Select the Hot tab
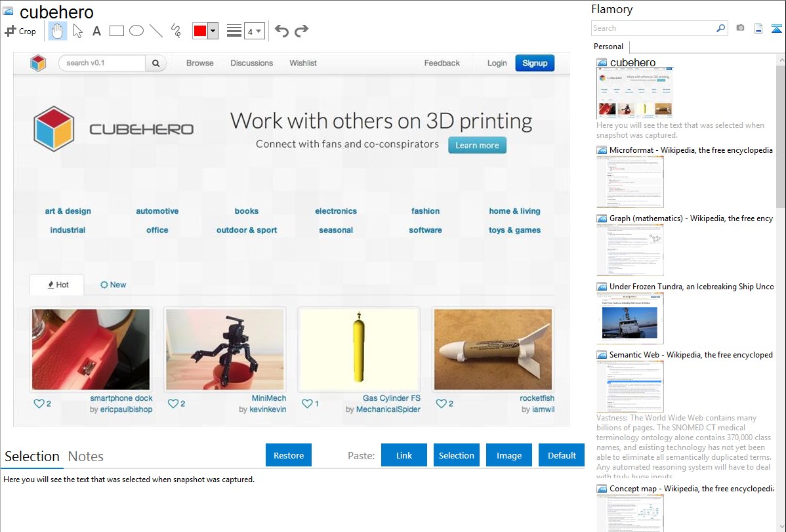Viewport: 786px width, 532px height. pyautogui.click(x=57, y=285)
